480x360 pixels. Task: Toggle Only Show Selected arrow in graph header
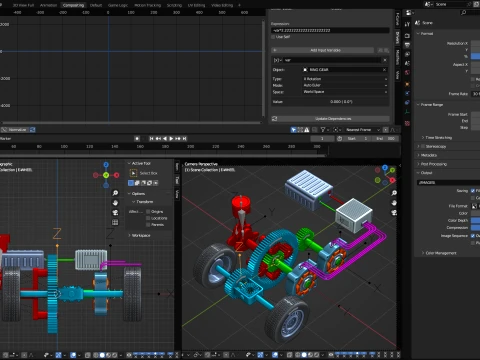293,130
